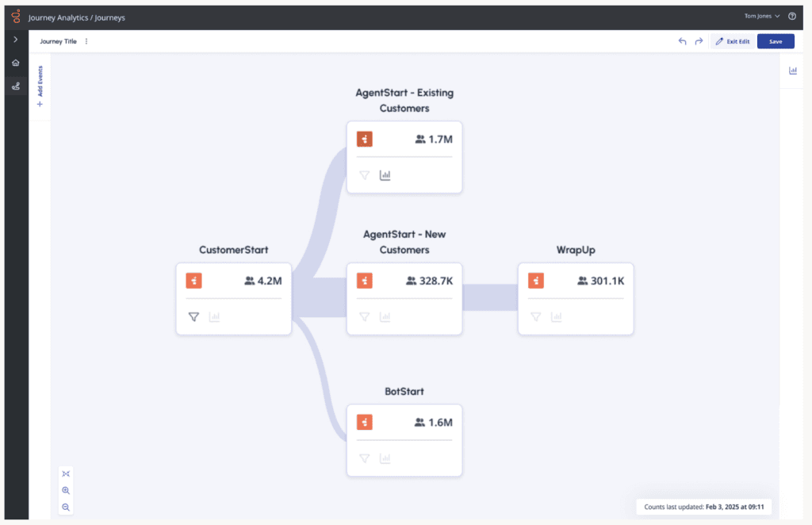Zoom in on the journey canvas
This screenshot has height=525, width=812.
pos(66,490)
